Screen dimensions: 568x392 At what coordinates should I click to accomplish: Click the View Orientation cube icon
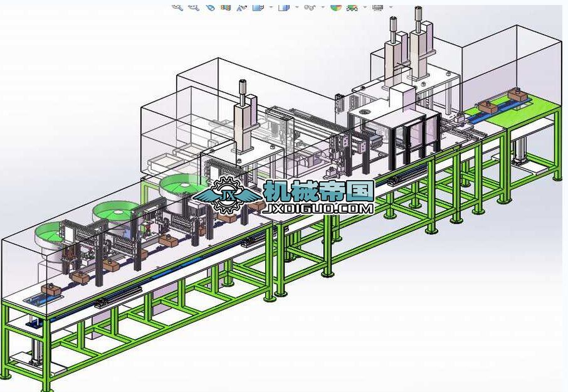[257, 6]
